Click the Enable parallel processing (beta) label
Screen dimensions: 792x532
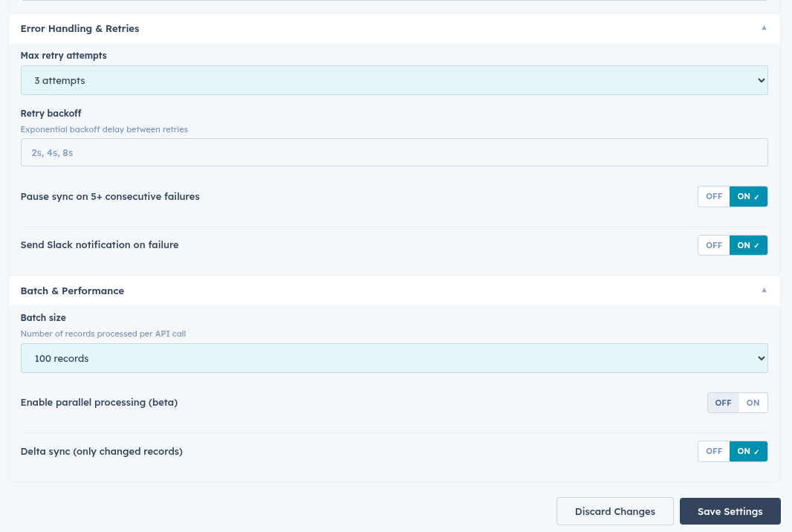click(x=99, y=403)
